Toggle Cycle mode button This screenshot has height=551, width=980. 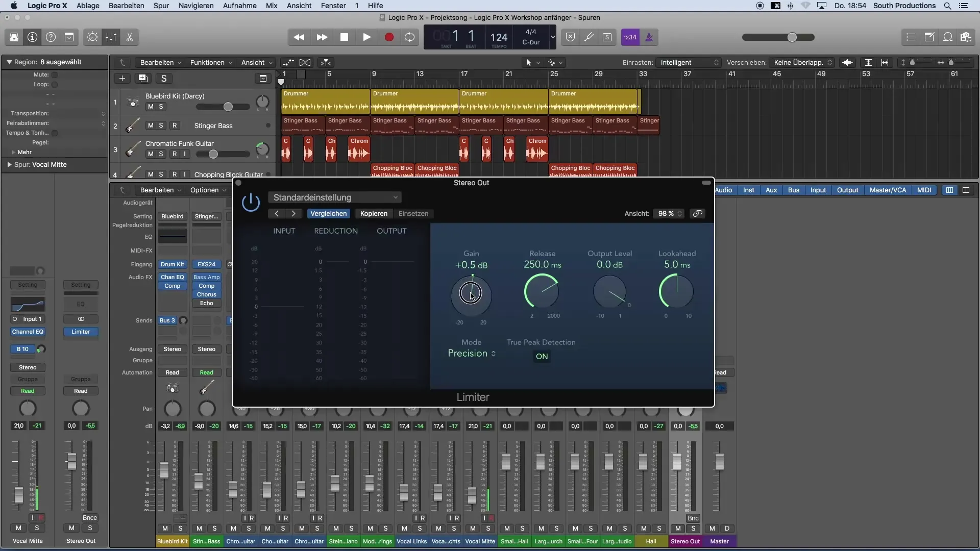(x=410, y=37)
